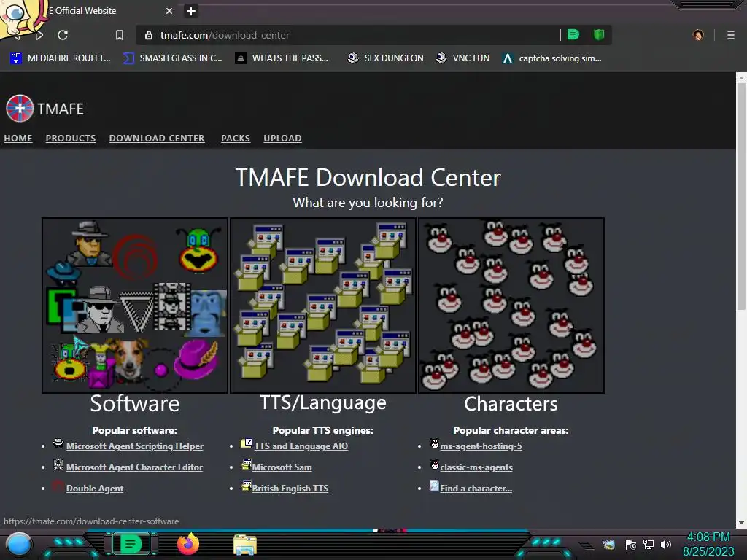Click icon beside Microsoft Sam
The width and height of the screenshot is (747, 560).
[x=247, y=464]
